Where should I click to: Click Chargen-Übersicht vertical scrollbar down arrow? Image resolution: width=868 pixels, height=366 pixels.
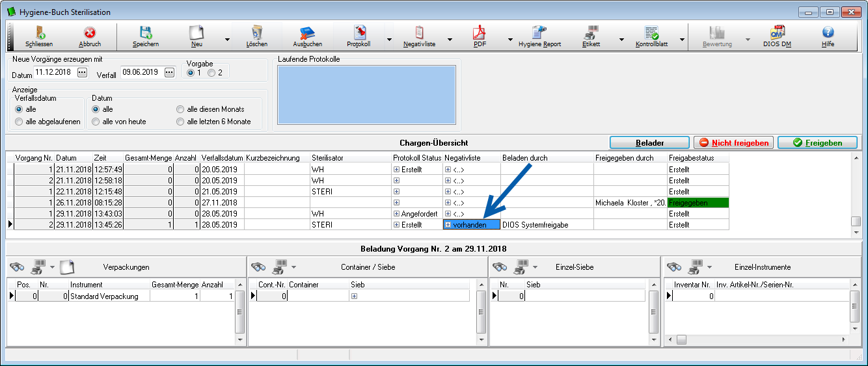coord(856,232)
